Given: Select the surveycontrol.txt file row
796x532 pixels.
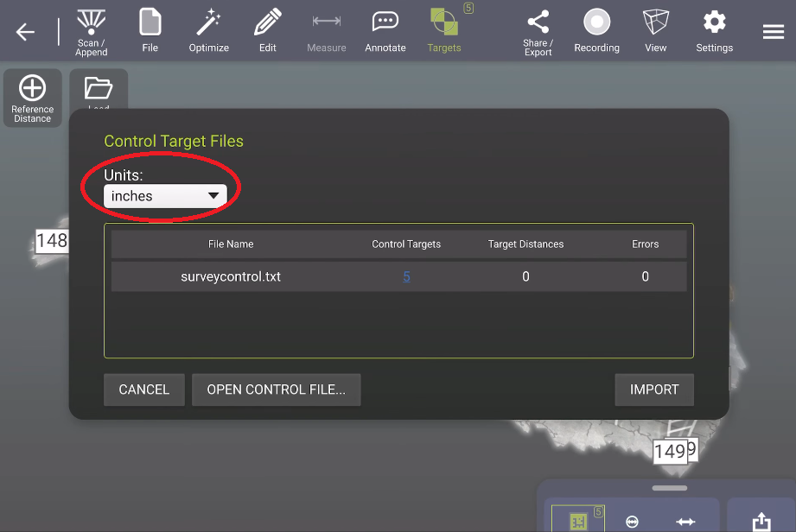Looking at the screenshot, I should [x=398, y=276].
